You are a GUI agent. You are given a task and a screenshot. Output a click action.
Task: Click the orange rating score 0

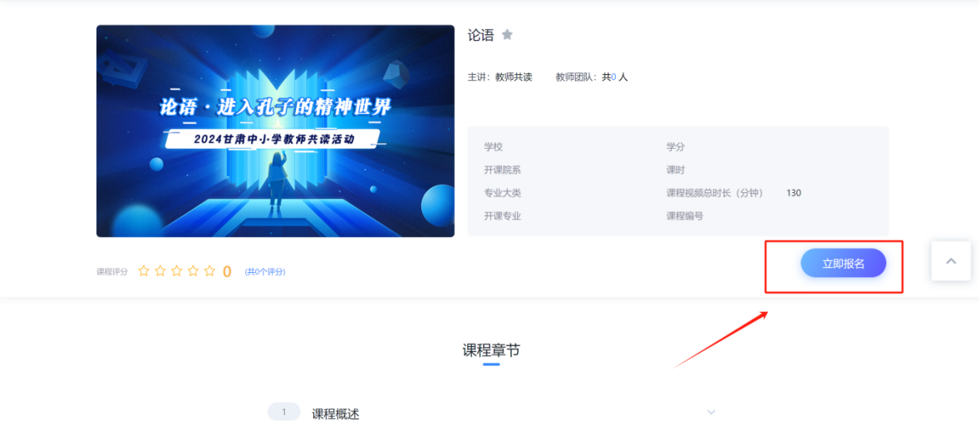click(x=228, y=271)
